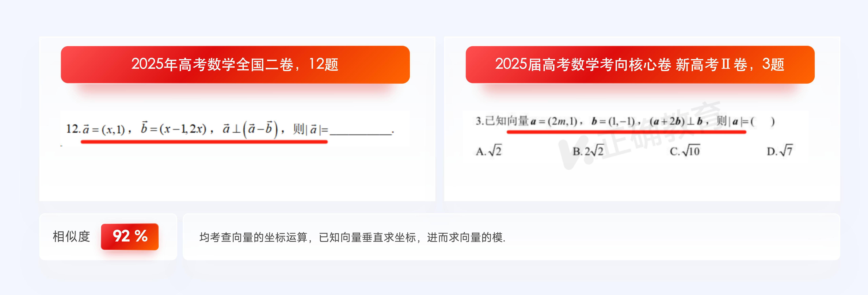Select answer option C √10
Viewport: 868px width, 295px height.
click(685, 151)
